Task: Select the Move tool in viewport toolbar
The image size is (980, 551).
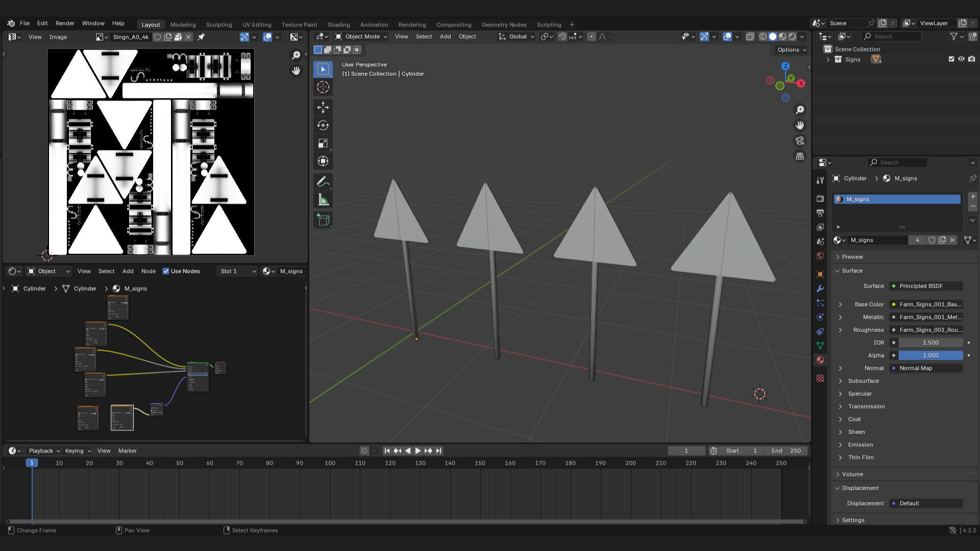Action: tap(323, 107)
